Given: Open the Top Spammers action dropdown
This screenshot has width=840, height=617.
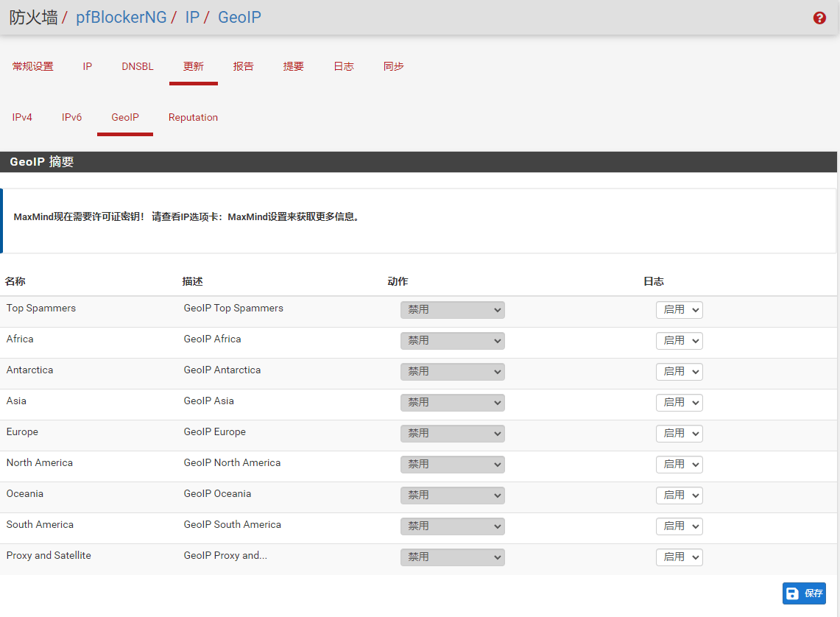Looking at the screenshot, I should [x=452, y=310].
